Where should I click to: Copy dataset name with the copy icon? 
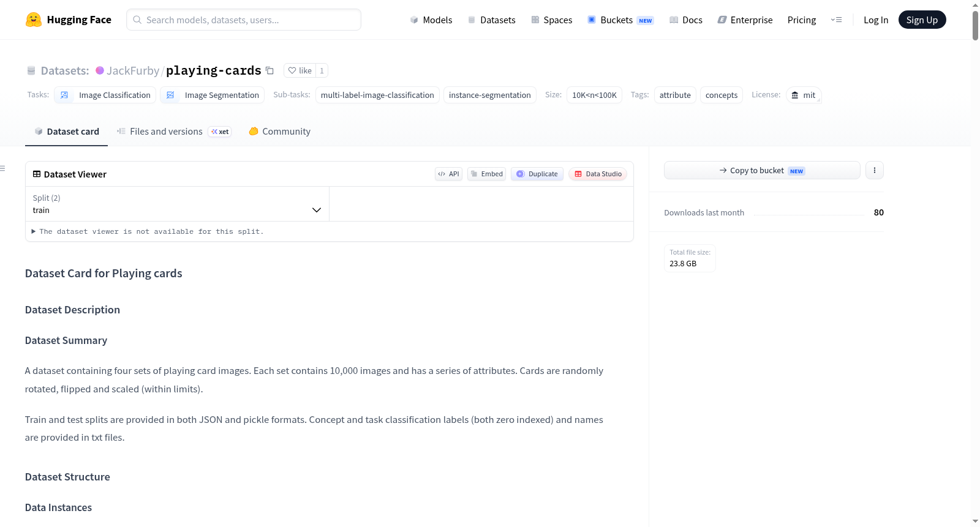(269, 70)
